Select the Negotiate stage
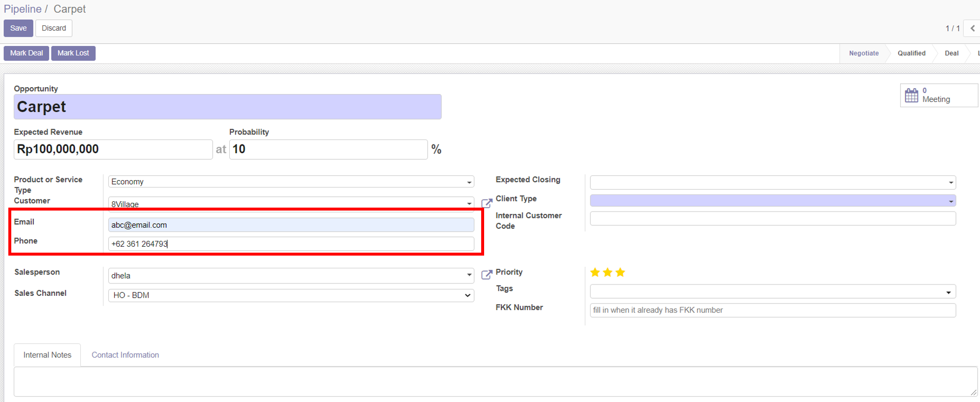This screenshot has height=402, width=980. (x=863, y=53)
